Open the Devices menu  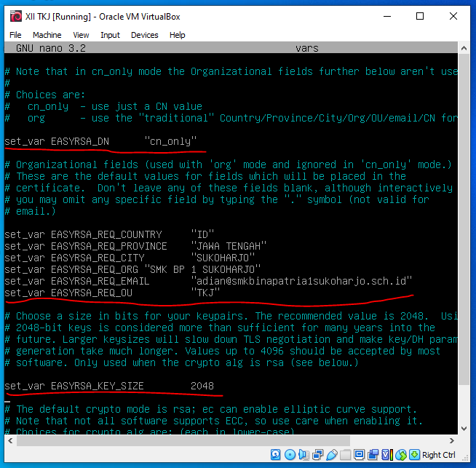pyautogui.click(x=145, y=35)
